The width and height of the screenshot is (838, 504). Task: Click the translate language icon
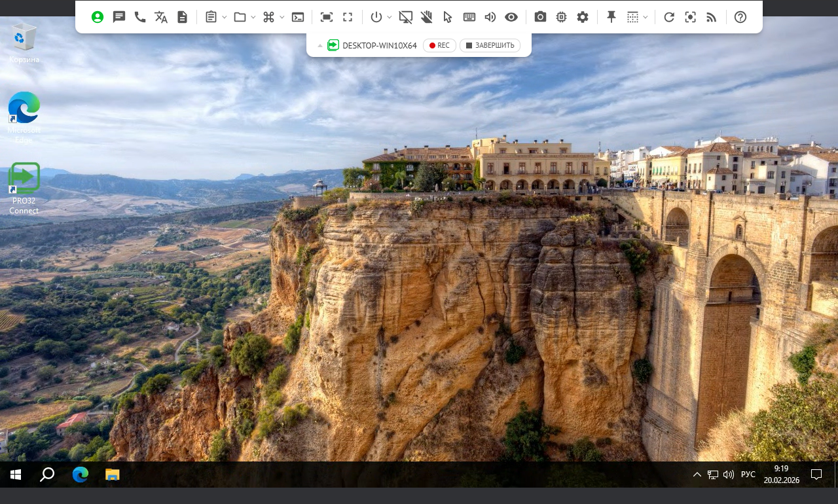coord(161,17)
